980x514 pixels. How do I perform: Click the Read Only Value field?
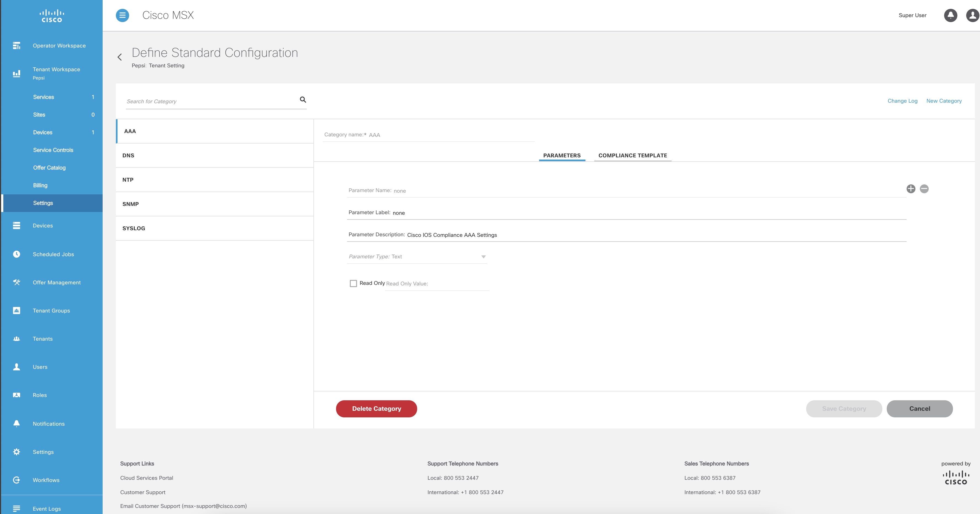(437, 284)
